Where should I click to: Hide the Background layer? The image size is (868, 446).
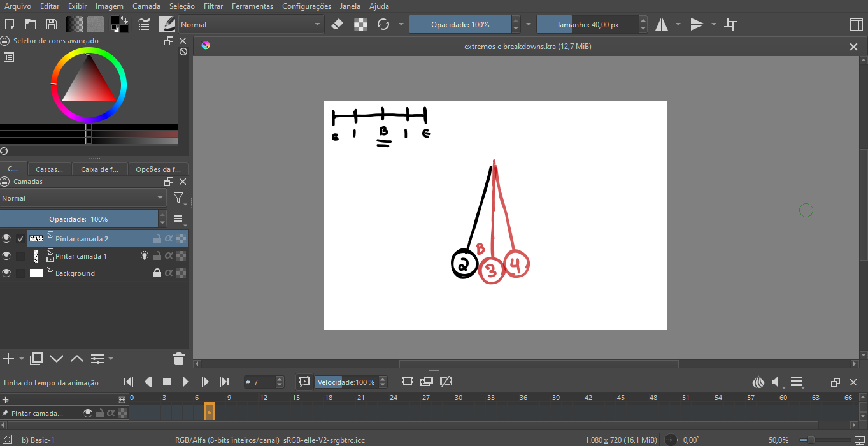(x=6, y=273)
